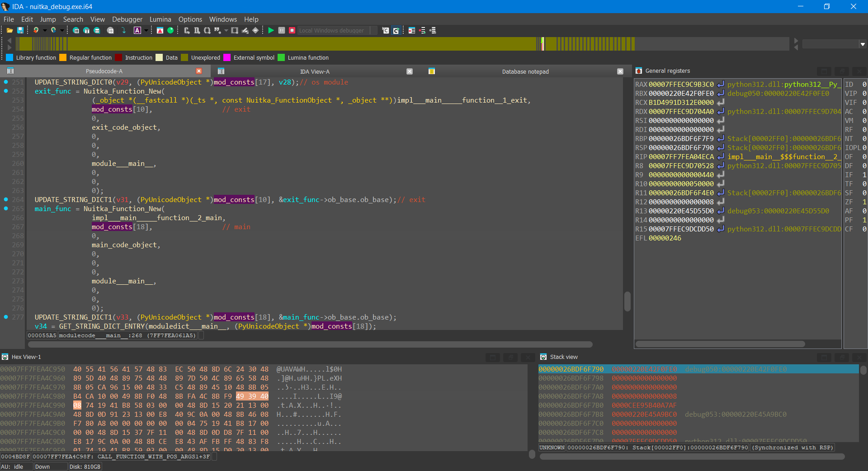Screen dimensions: 868x471
Task: Click the pseudocode vertical scrollbar thumb
Action: pos(627,301)
